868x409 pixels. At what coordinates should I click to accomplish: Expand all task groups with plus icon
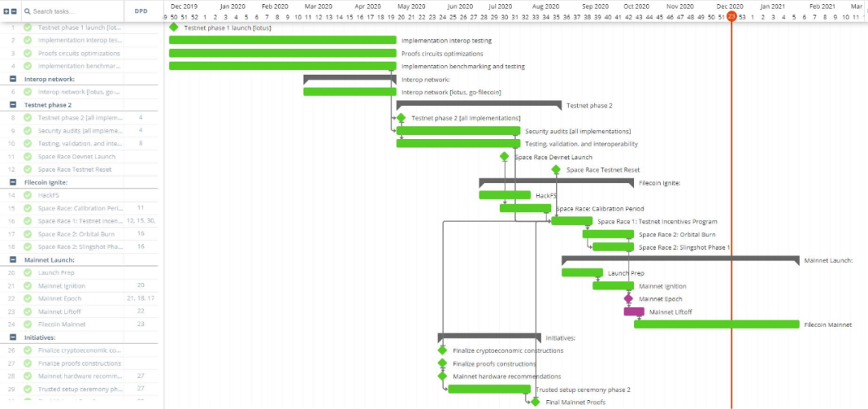pyautogui.click(x=6, y=11)
